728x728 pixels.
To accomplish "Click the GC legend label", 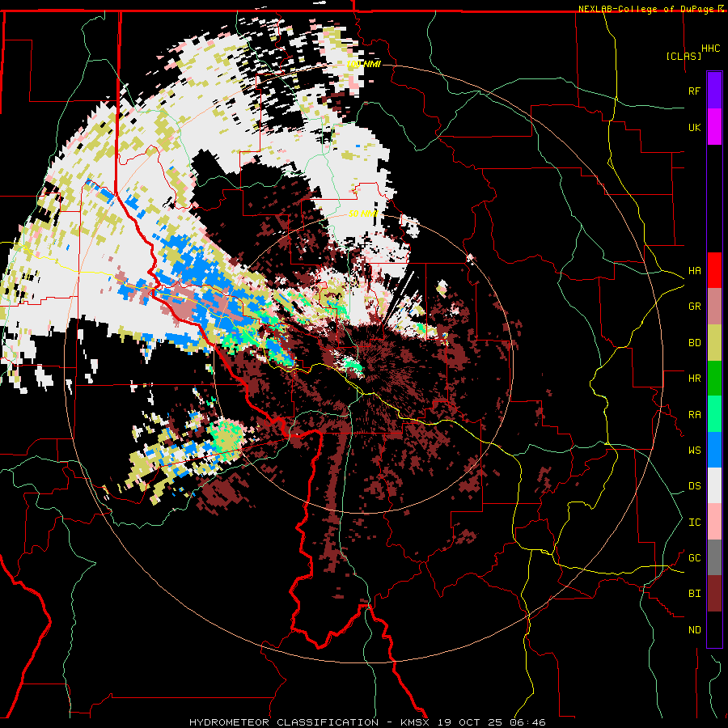I will pos(694,557).
